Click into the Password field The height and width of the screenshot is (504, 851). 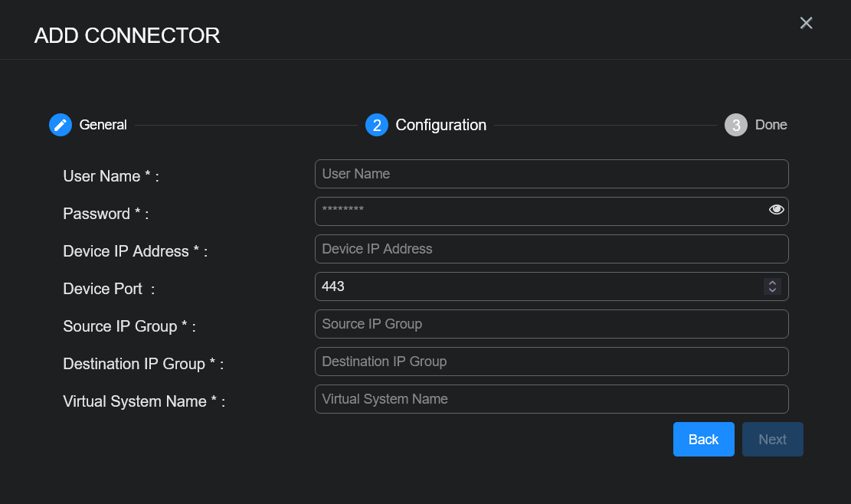click(536, 211)
